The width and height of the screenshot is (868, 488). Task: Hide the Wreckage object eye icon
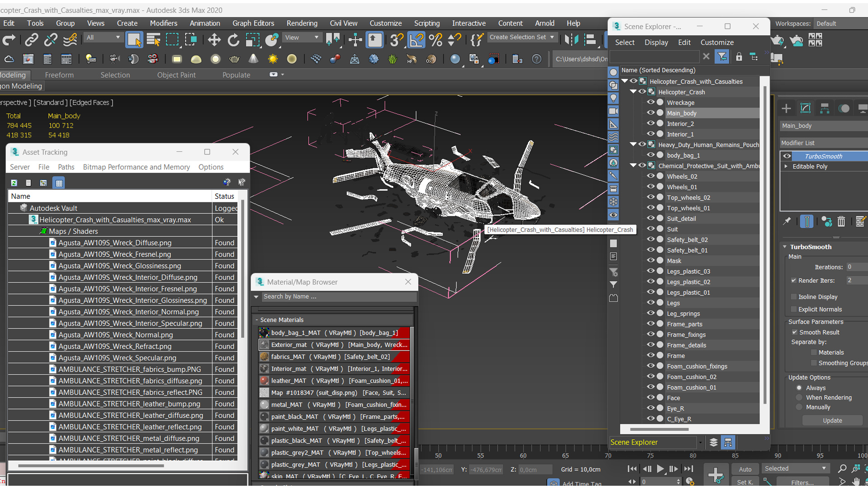(x=651, y=102)
